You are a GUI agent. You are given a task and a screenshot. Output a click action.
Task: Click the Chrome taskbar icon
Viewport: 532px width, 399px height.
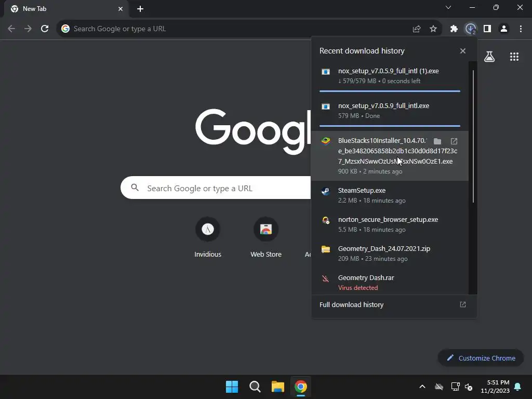[x=301, y=387]
